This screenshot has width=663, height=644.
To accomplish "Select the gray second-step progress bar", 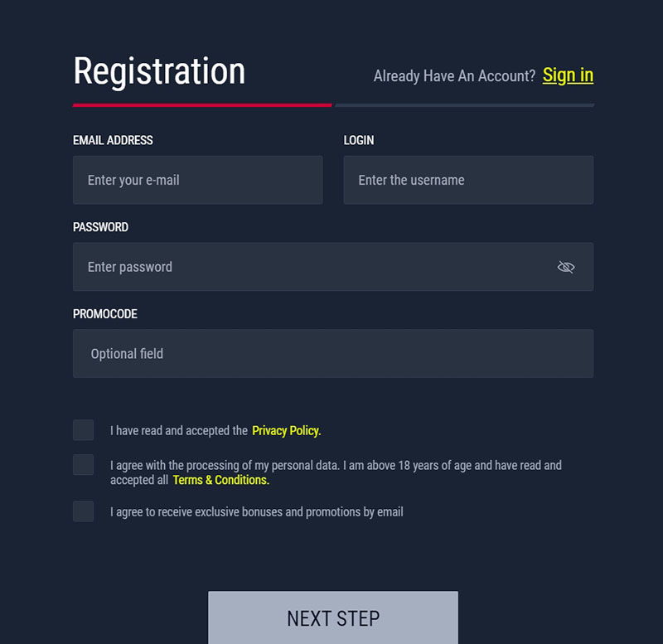I will click(x=465, y=105).
